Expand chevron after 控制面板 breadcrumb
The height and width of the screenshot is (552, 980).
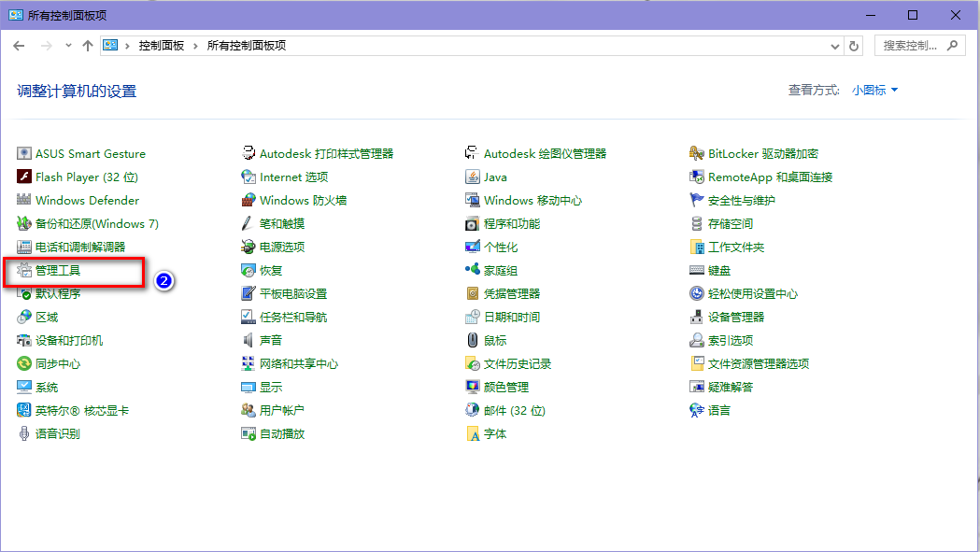[195, 46]
